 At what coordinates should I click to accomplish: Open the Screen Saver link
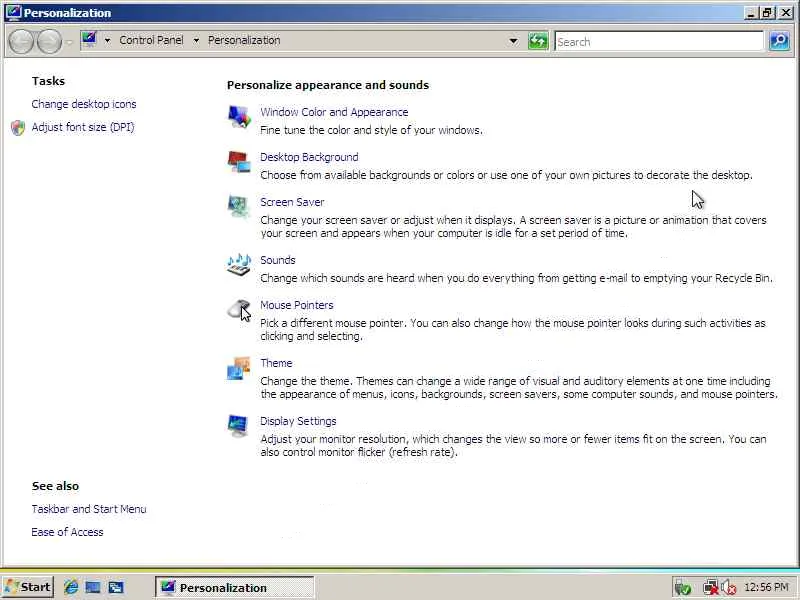(x=292, y=202)
